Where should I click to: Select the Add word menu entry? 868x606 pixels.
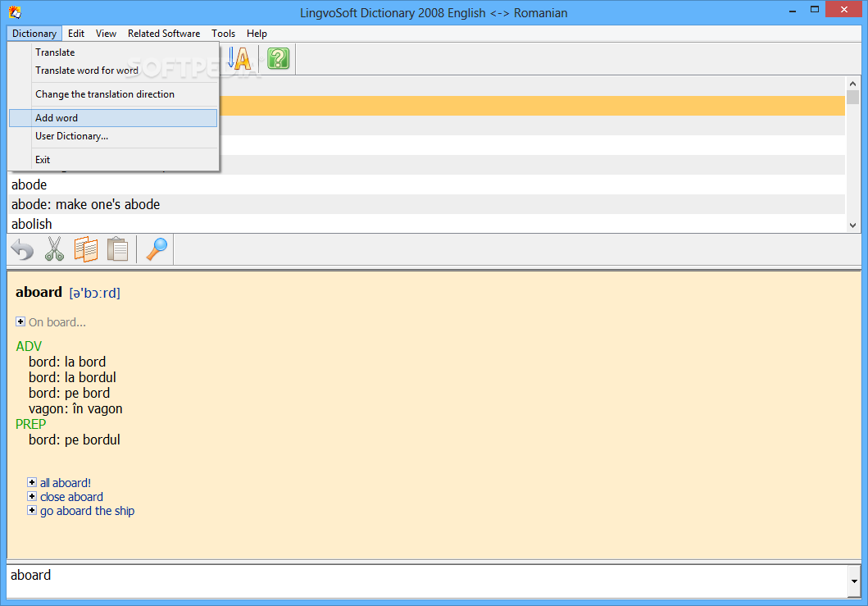point(113,118)
